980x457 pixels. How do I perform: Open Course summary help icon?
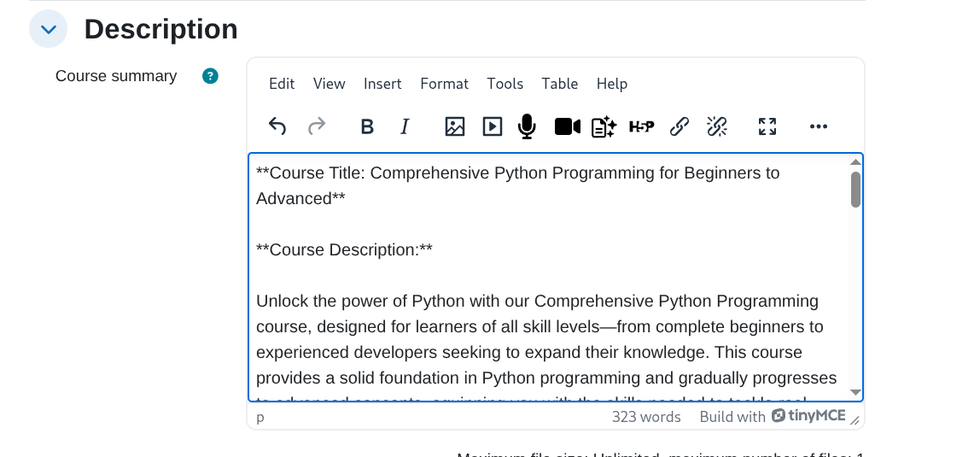[x=211, y=76]
